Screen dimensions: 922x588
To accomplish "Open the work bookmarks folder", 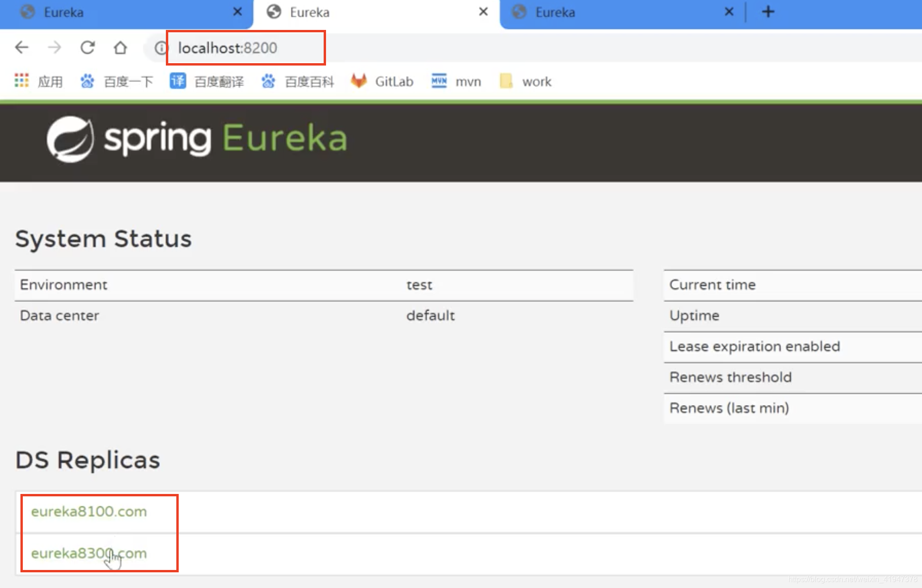I will pyautogui.click(x=526, y=81).
